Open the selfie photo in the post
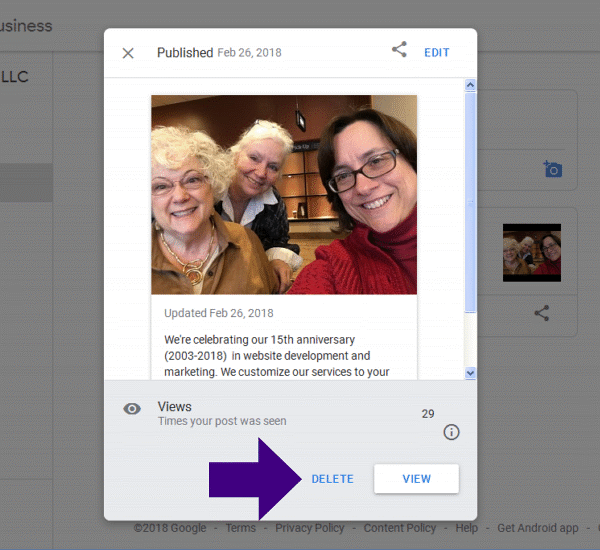The height and width of the screenshot is (550, 600). pos(284,195)
